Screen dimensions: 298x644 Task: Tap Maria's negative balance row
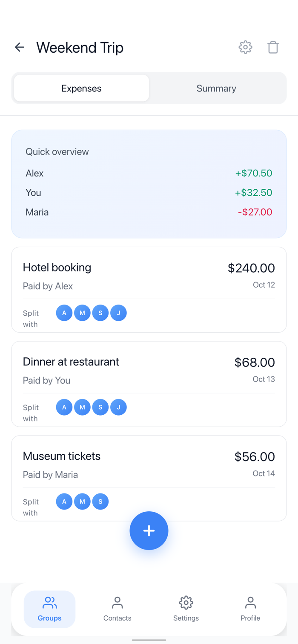click(x=149, y=212)
